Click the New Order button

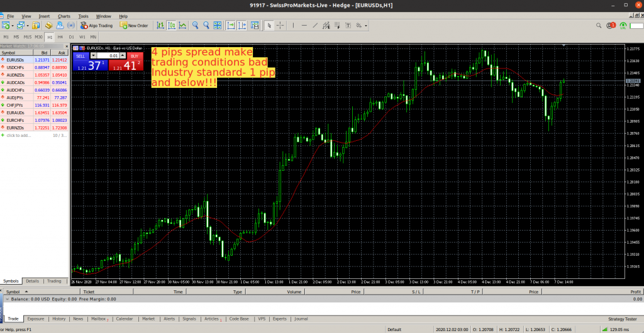tap(134, 26)
